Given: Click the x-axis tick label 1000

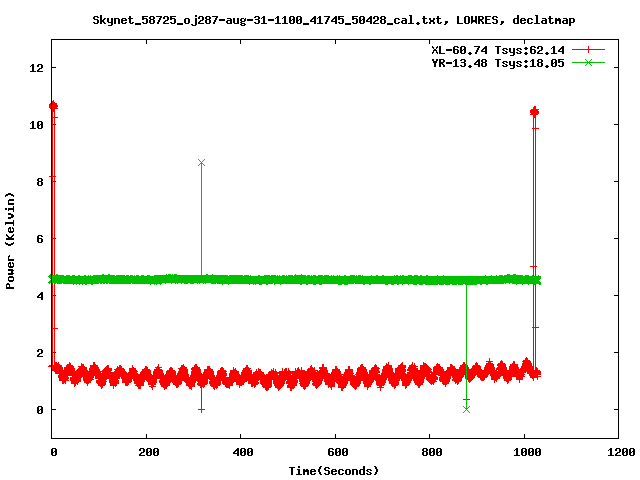Looking at the screenshot, I should point(527,452).
